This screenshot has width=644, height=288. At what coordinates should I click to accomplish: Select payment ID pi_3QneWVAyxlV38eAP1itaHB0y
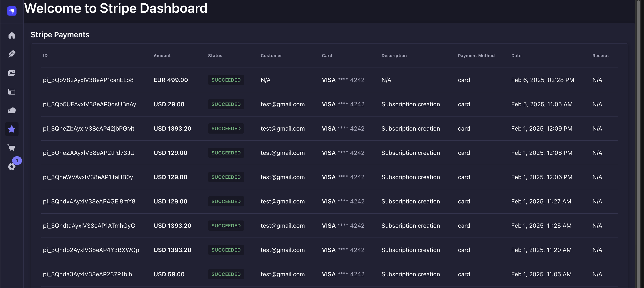[88, 177]
